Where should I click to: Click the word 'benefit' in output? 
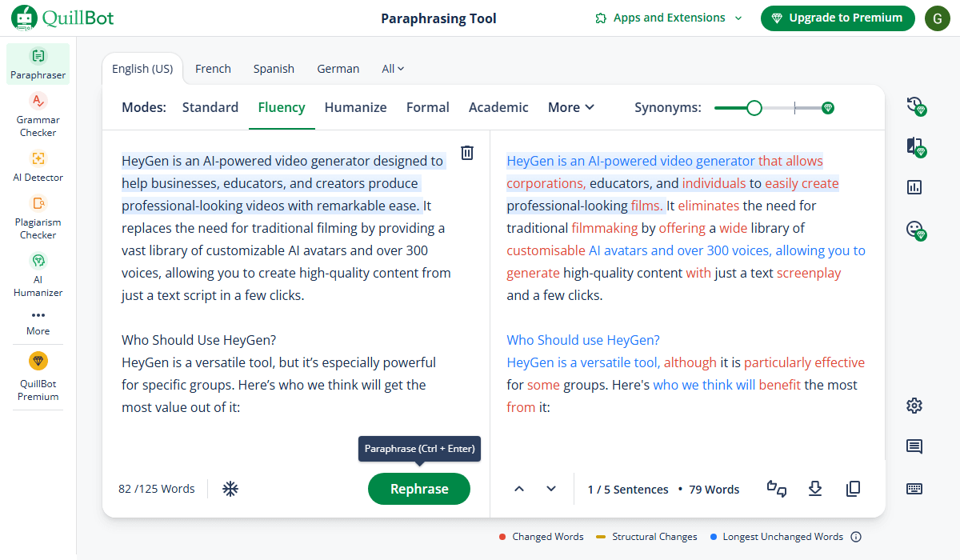pyautogui.click(x=780, y=385)
